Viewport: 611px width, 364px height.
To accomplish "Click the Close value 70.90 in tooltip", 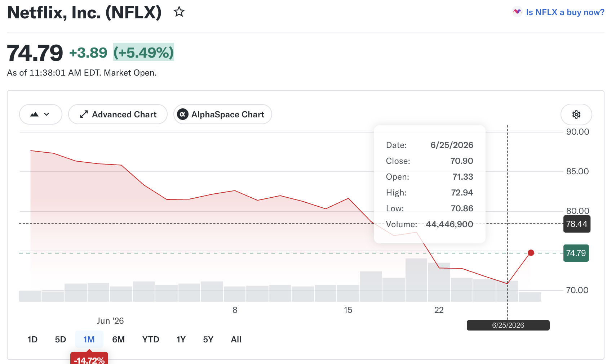I will pos(462,161).
